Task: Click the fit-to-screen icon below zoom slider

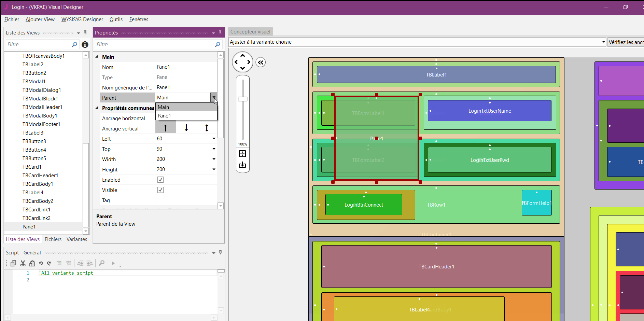Action: (242, 154)
